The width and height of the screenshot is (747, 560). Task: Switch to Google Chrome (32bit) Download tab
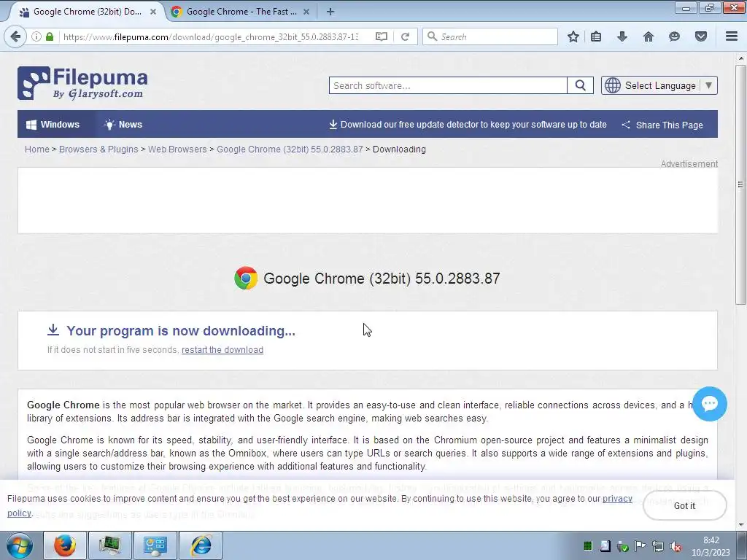coord(86,12)
